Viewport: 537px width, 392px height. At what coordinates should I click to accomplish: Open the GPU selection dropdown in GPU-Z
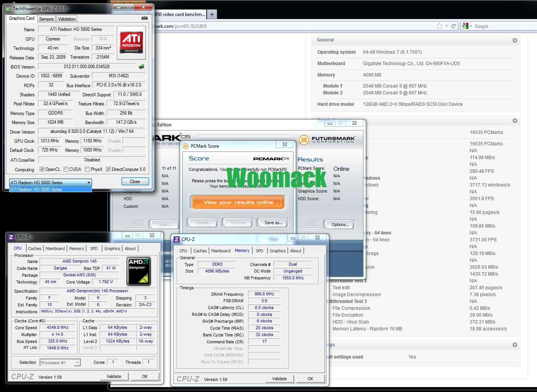[50, 182]
